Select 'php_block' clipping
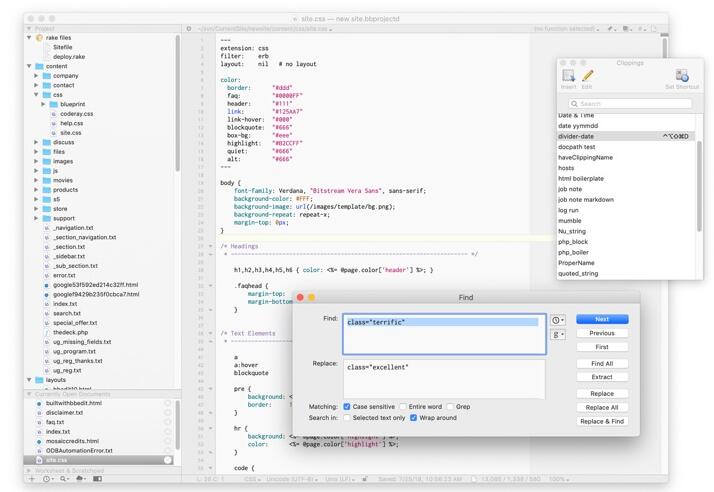 pos(573,242)
